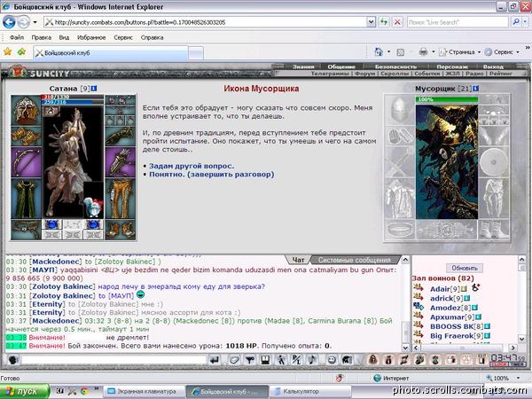Click Сатана's green armor slot
The width and height of the screenshot is (532, 399).
pyautogui.click(x=26, y=199)
